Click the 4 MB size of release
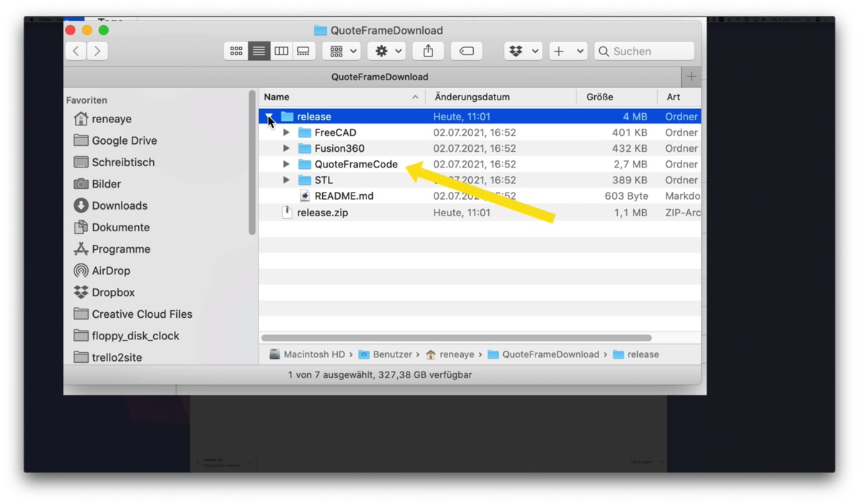The image size is (859, 504). [635, 117]
